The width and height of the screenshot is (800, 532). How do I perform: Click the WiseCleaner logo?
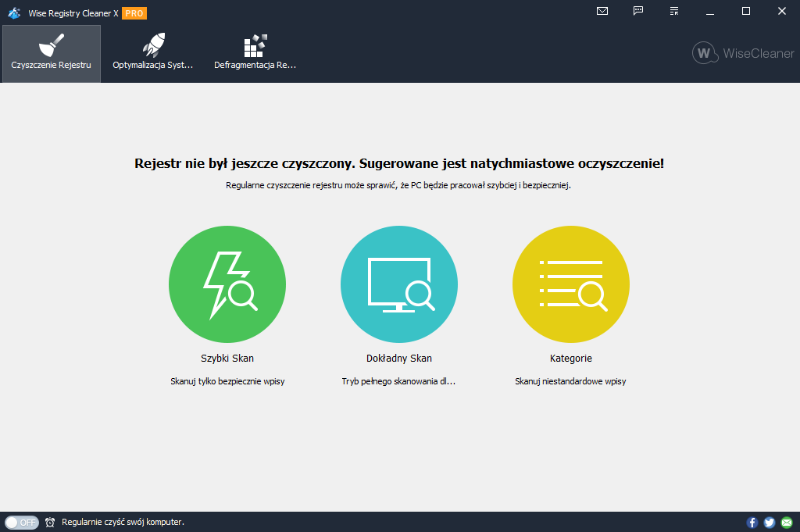[743, 53]
